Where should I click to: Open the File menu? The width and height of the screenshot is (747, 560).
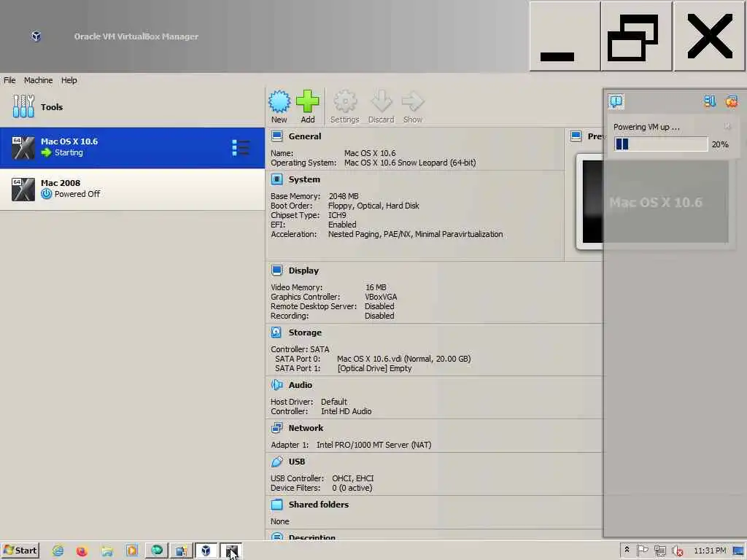[x=9, y=80]
